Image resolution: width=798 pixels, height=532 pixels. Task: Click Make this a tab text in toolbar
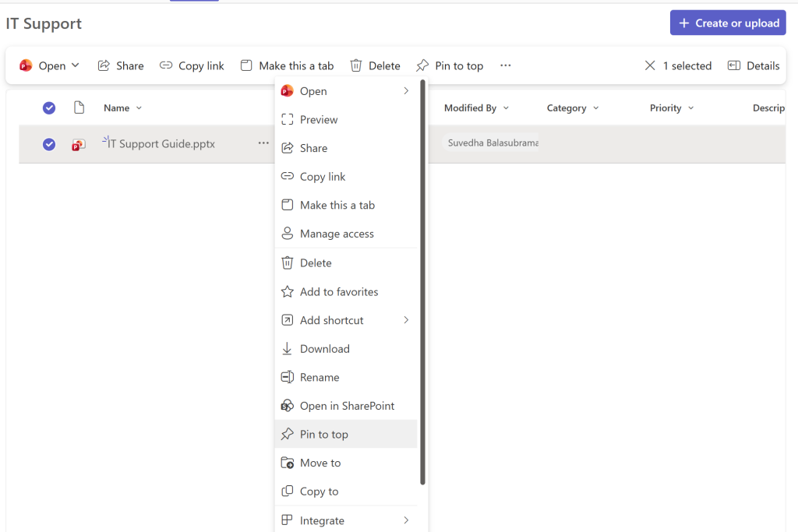point(296,65)
